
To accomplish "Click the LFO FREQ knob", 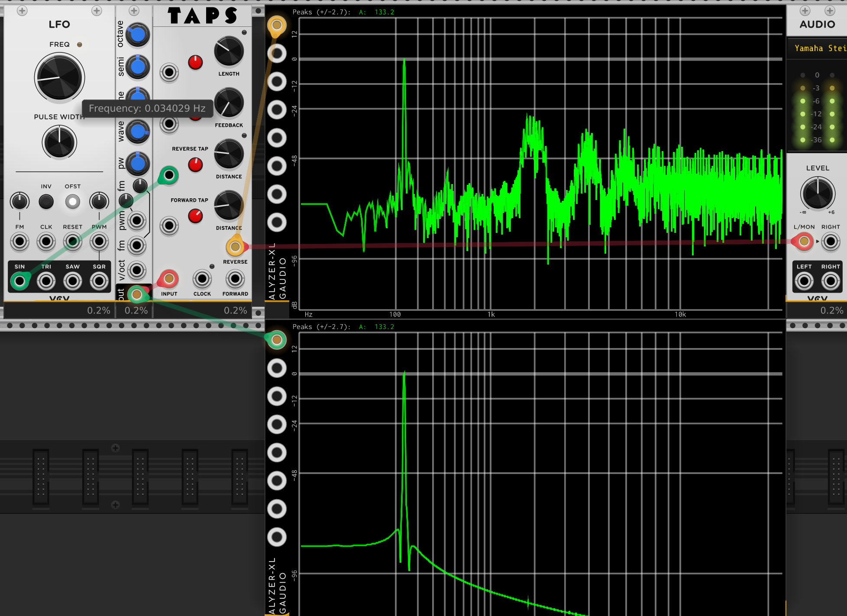I will click(59, 78).
